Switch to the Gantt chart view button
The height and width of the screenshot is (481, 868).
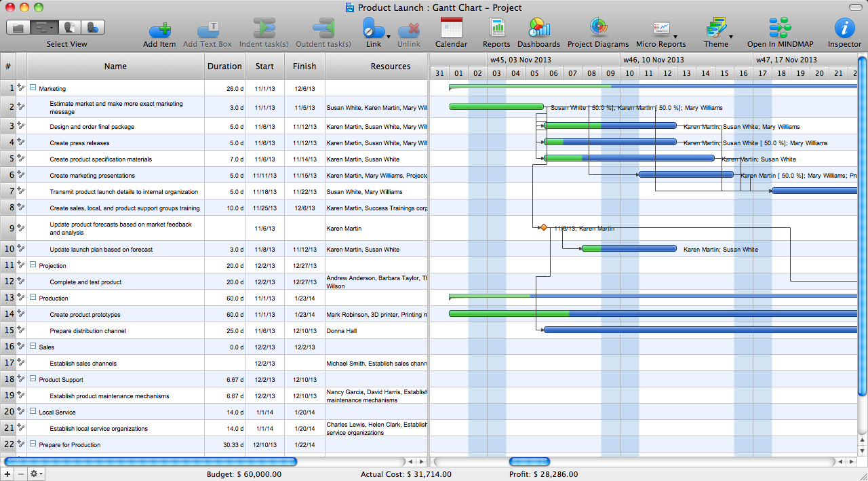click(44, 27)
